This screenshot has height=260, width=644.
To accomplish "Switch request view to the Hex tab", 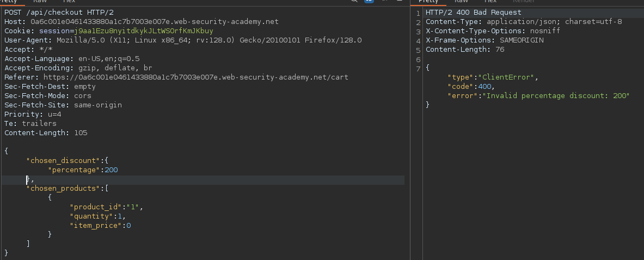I will [69, 2].
